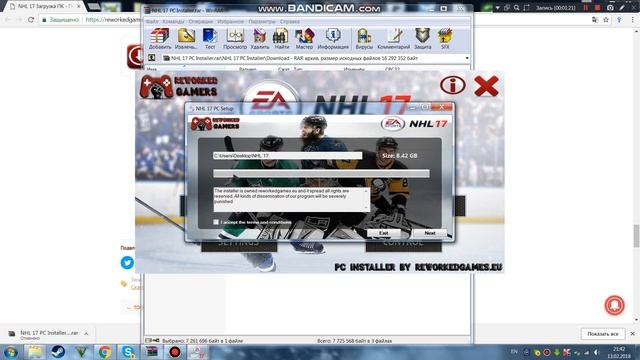The image size is (640, 360).
Task: Click WinRAR Защита (Protect) toolbar icon
Action: [x=422, y=39]
